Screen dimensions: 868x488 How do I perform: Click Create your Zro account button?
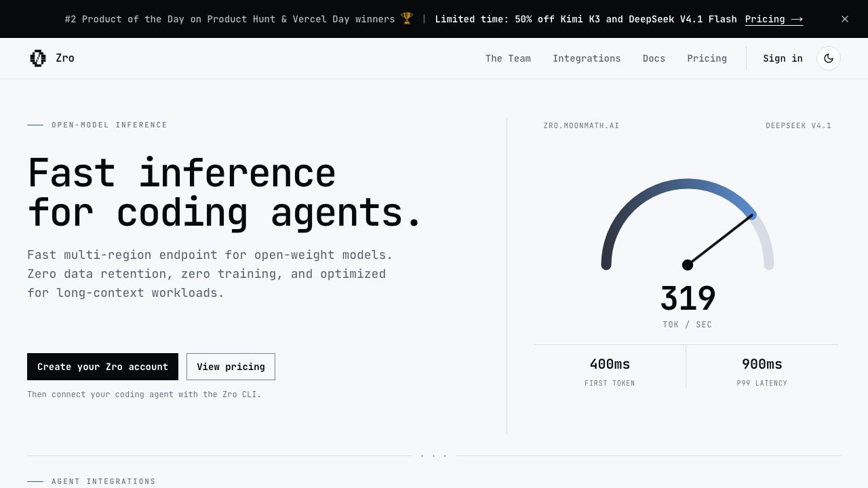coord(102,367)
